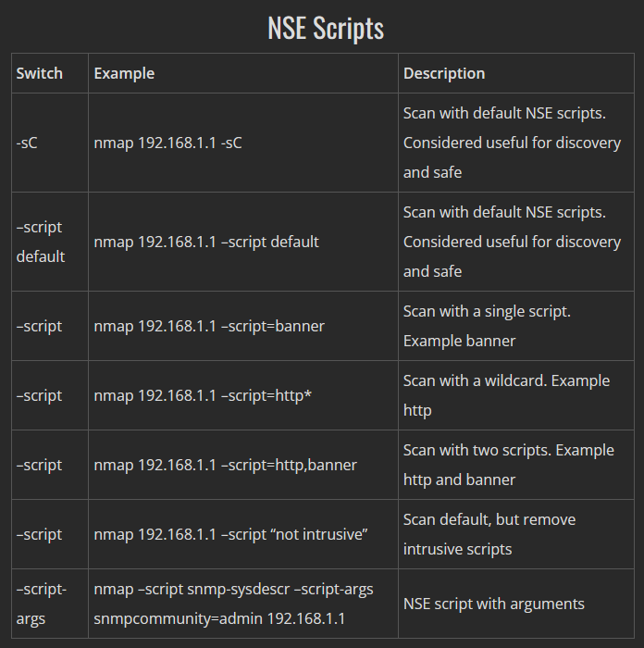Select the Example column header
The height and width of the screenshot is (648, 644).
pos(124,73)
